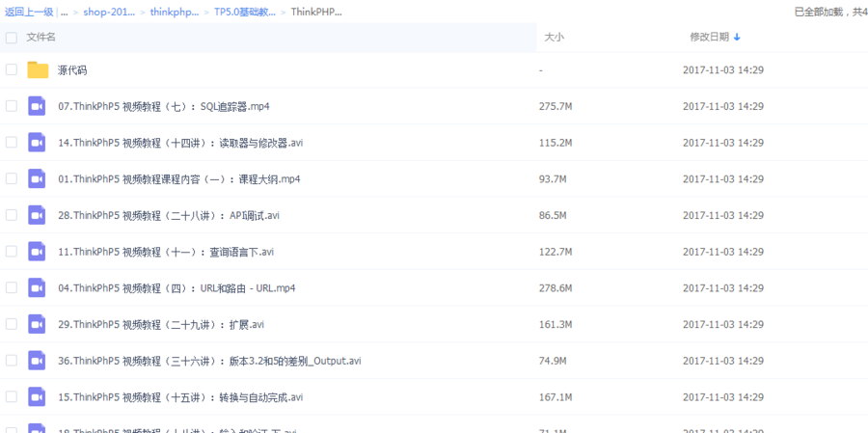Screen dimensions: 868x433
Task: Check the box for 11 查询语言下.avi
Action: pos(11,252)
